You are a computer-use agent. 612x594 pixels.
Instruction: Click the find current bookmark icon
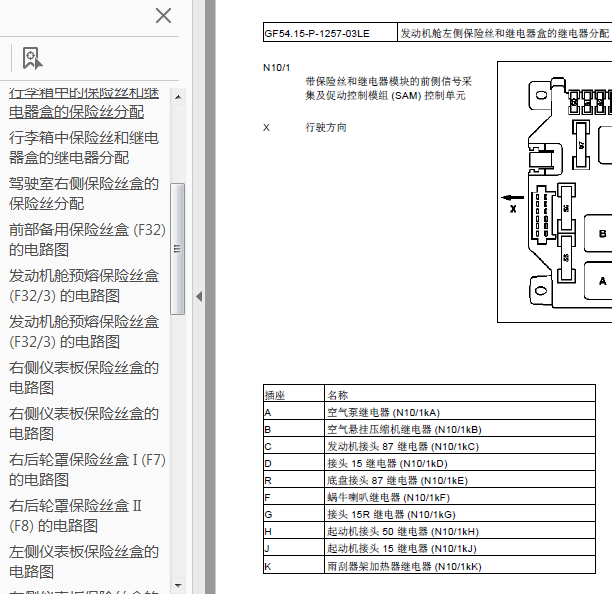click(x=32, y=59)
